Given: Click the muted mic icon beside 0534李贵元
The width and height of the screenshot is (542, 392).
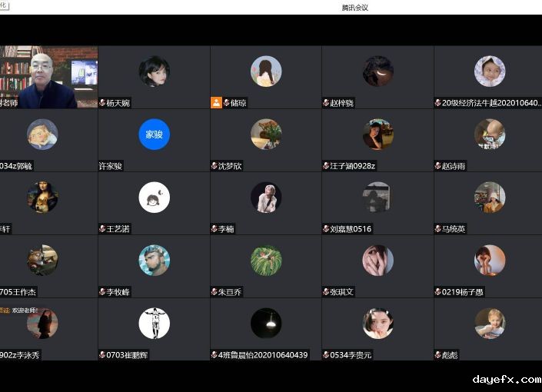Looking at the screenshot, I should [326, 355].
